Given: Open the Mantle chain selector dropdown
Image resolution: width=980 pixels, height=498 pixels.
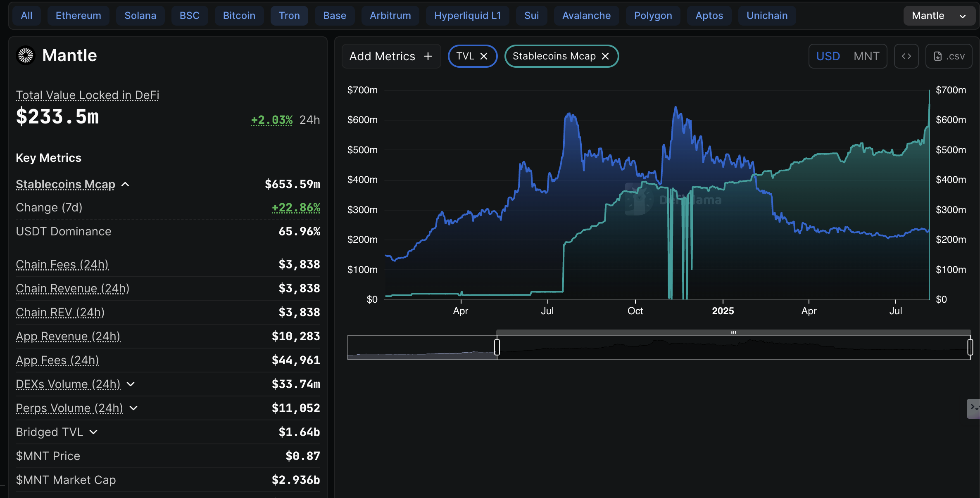Looking at the screenshot, I should (x=938, y=16).
